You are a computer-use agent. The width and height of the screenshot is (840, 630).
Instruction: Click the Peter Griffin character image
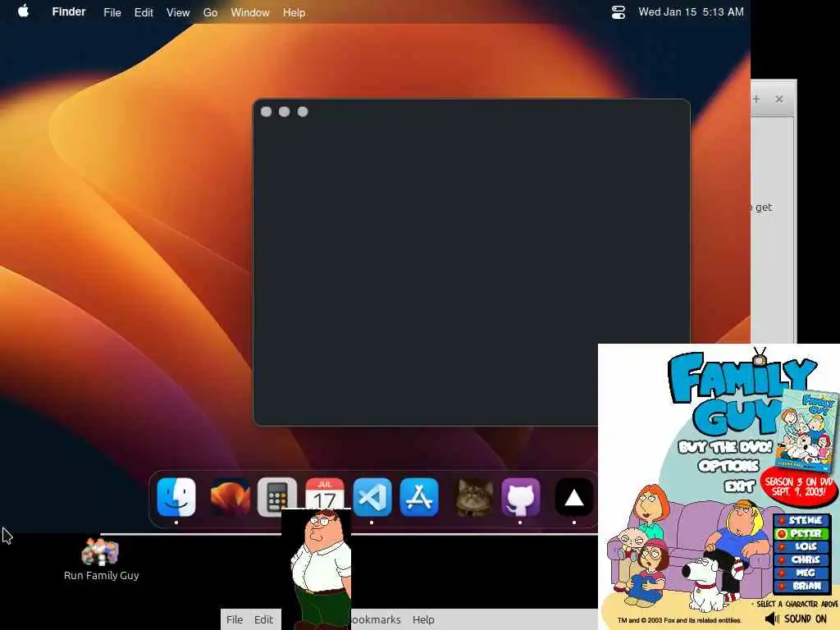pos(317,569)
